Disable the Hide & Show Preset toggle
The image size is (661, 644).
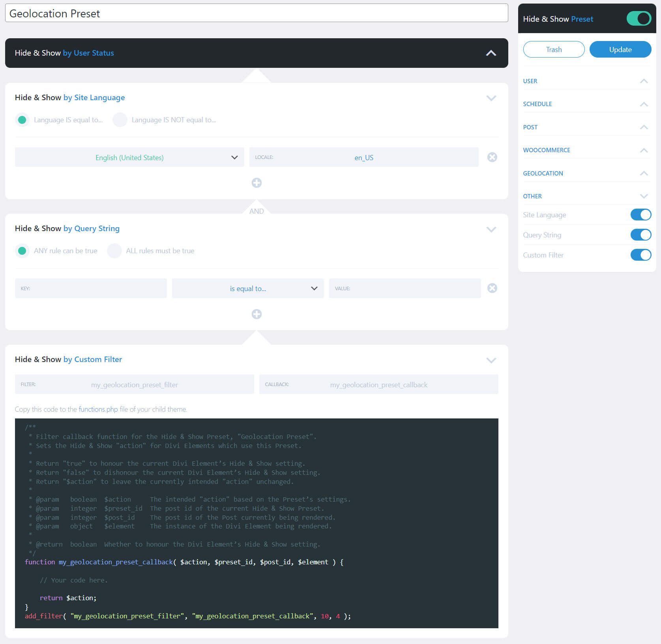click(638, 18)
